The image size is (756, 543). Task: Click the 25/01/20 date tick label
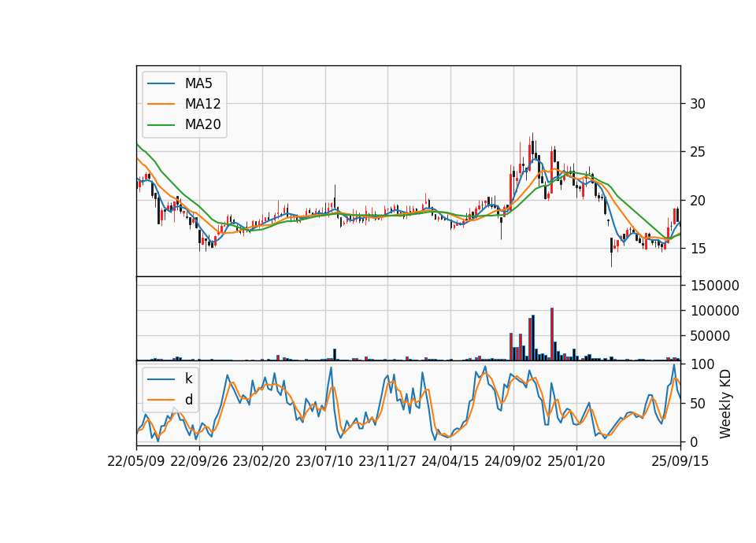[576, 461]
